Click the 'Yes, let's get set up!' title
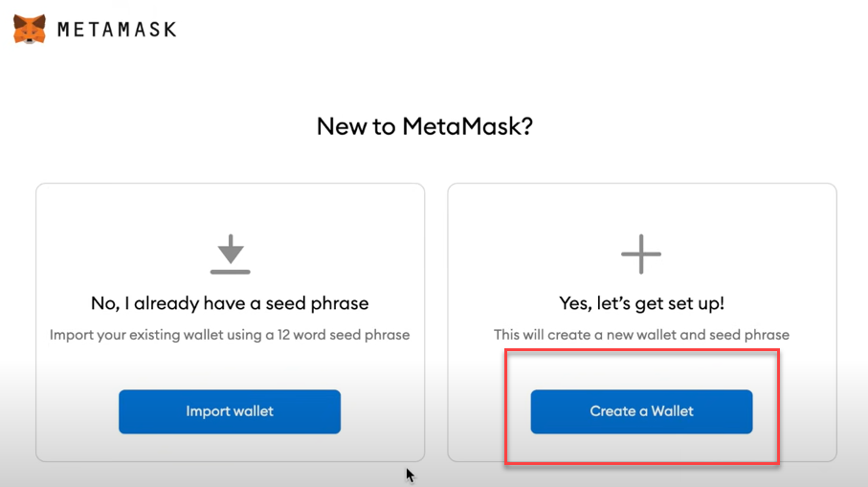 (x=641, y=303)
